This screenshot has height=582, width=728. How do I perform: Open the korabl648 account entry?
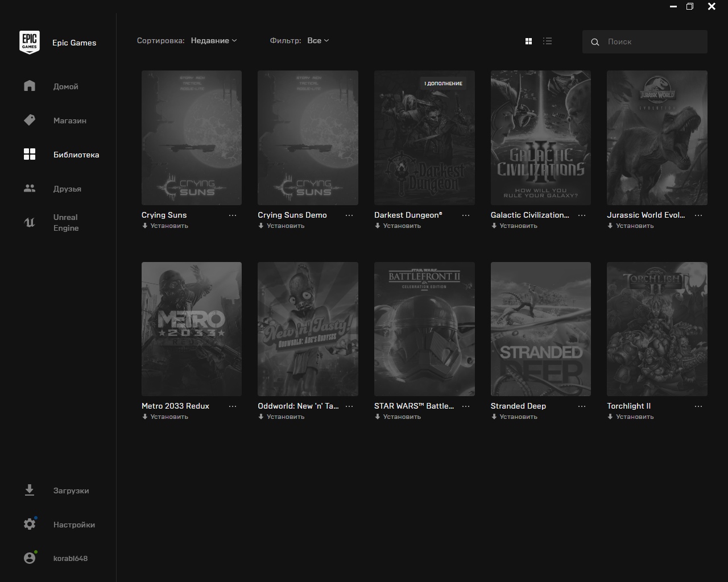click(71, 558)
